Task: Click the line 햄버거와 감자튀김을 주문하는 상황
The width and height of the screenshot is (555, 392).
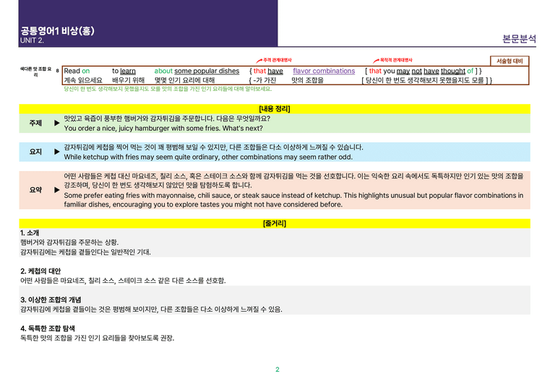Action: pyautogui.click(x=69, y=243)
